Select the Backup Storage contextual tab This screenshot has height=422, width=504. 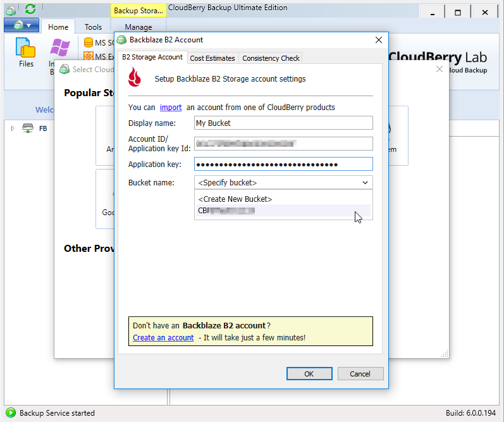pos(138,11)
